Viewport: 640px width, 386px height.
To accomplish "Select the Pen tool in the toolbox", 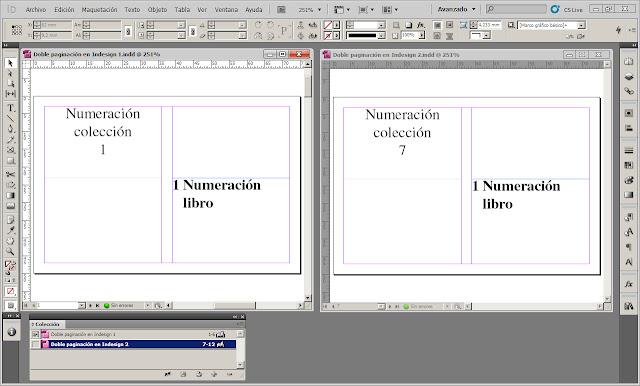I will pyautogui.click(x=11, y=129).
